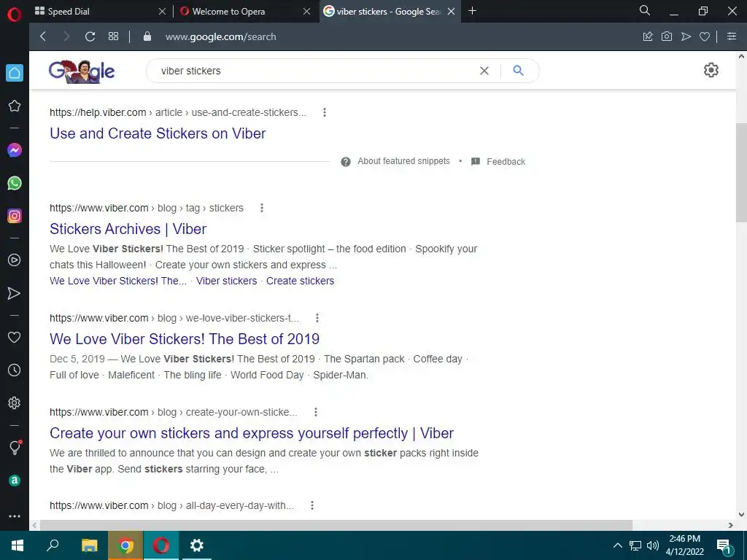This screenshot has width=747, height=560.
Task: Click the 'Viber stickers' sitelink
Action: click(226, 281)
